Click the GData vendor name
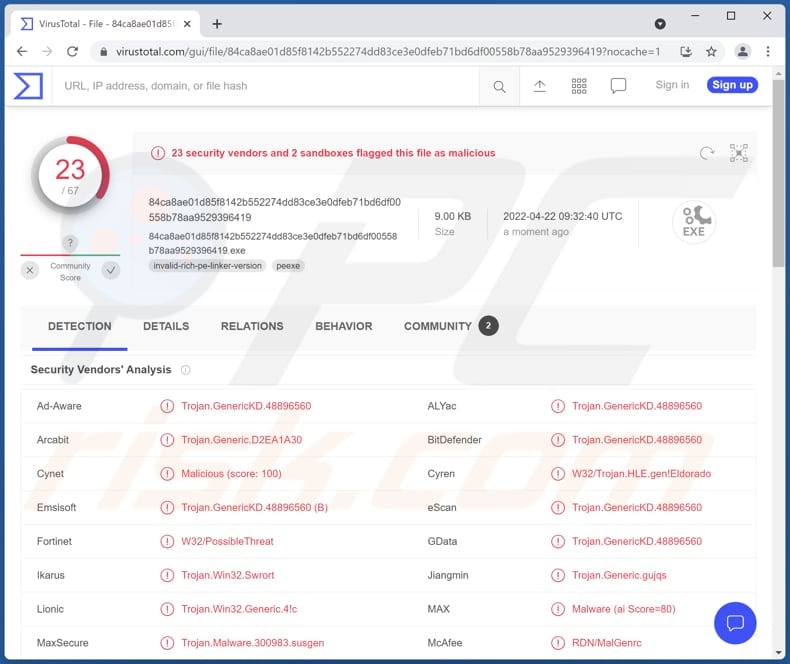The image size is (790, 664). pyautogui.click(x=442, y=542)
